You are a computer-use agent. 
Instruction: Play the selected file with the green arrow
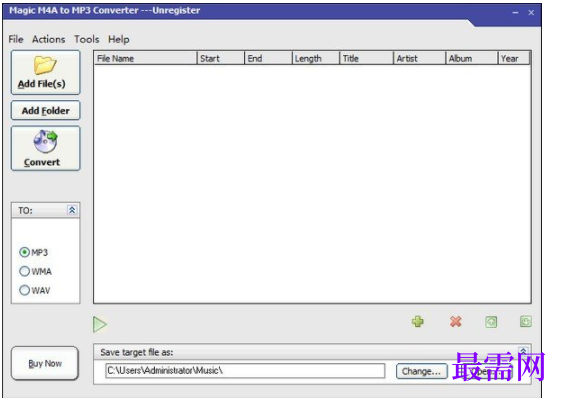point(100,324)
